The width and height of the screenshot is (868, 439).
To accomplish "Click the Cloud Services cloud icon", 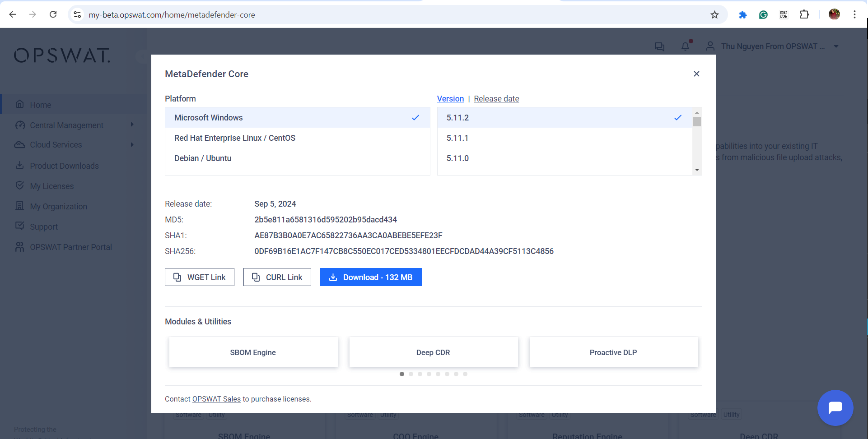I will click(20, 145).
